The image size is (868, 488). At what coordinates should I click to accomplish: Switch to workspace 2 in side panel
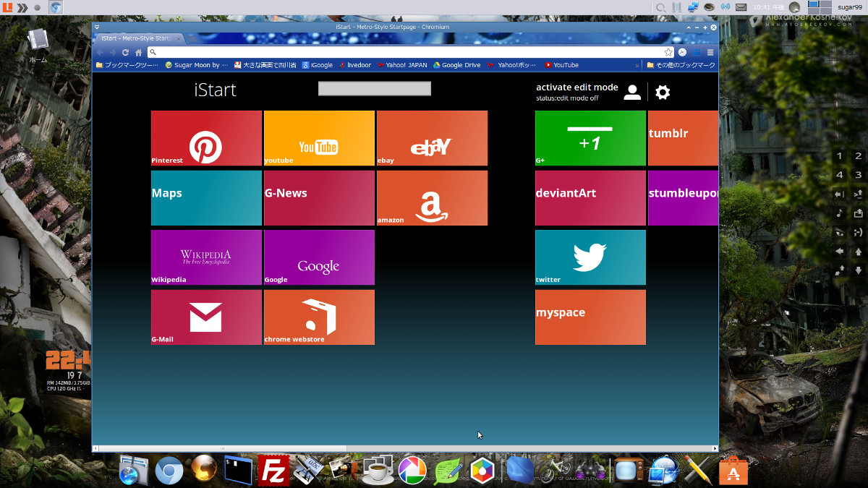(859, 156)
